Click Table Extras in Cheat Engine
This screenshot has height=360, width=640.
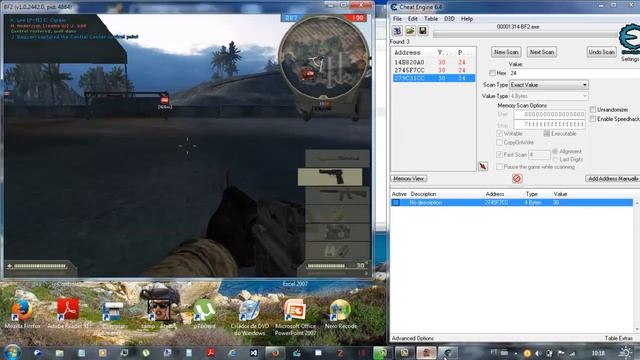(x=618, y=338)
